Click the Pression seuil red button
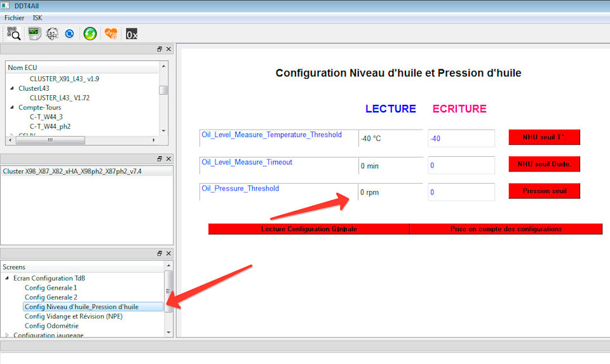610x364 pixels. [544, 191]
